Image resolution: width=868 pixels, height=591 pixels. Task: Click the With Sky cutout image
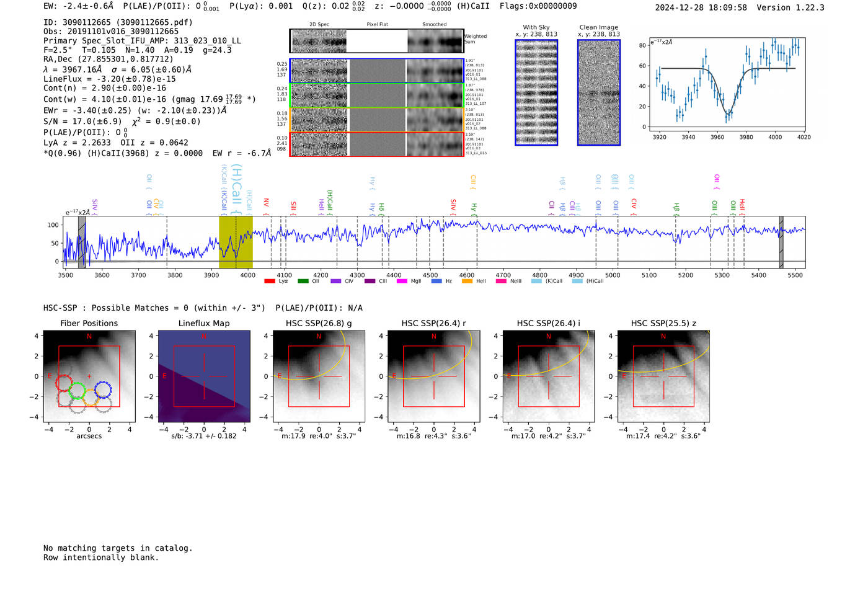coord(536,92)
